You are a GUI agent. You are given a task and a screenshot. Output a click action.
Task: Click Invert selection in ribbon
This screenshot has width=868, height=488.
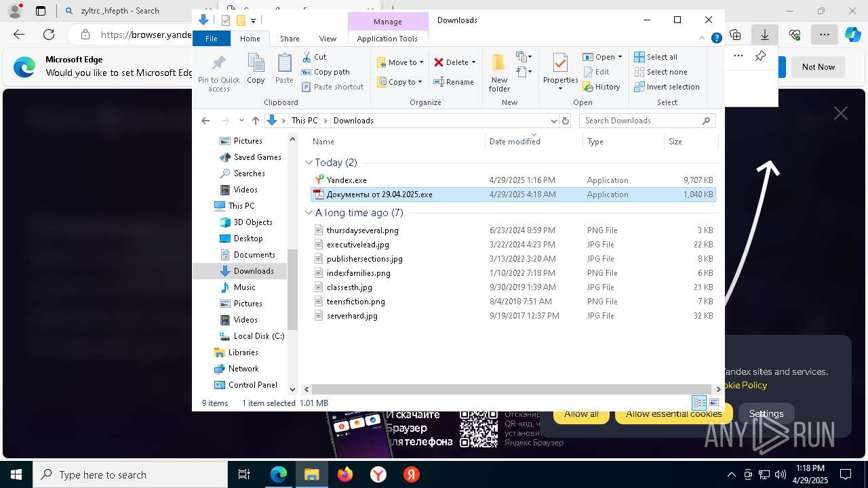(667, 87)
